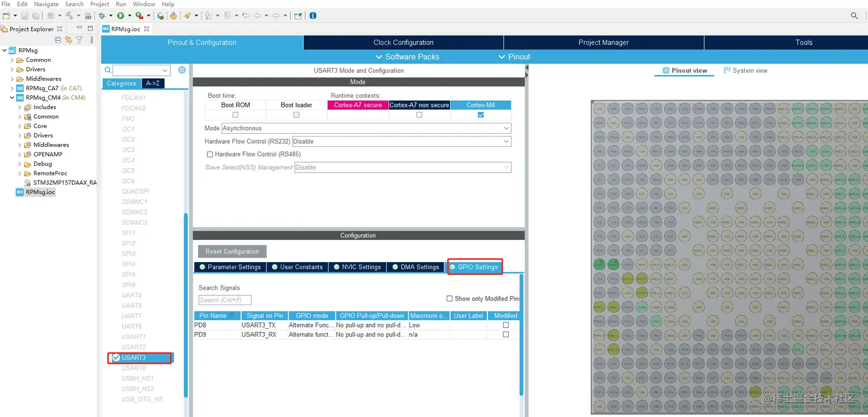Click the Search Signals input field
Screen dimensions: 868x417
pos(225,300)
